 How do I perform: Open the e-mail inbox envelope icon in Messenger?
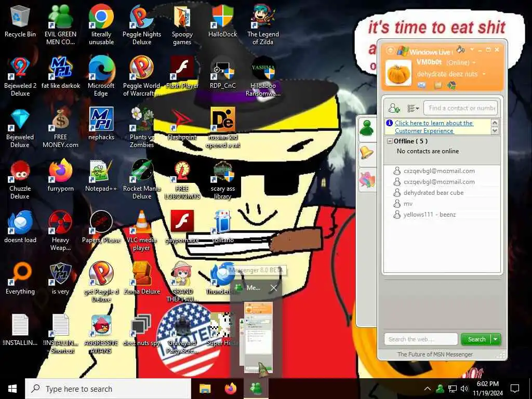(421, 85)
